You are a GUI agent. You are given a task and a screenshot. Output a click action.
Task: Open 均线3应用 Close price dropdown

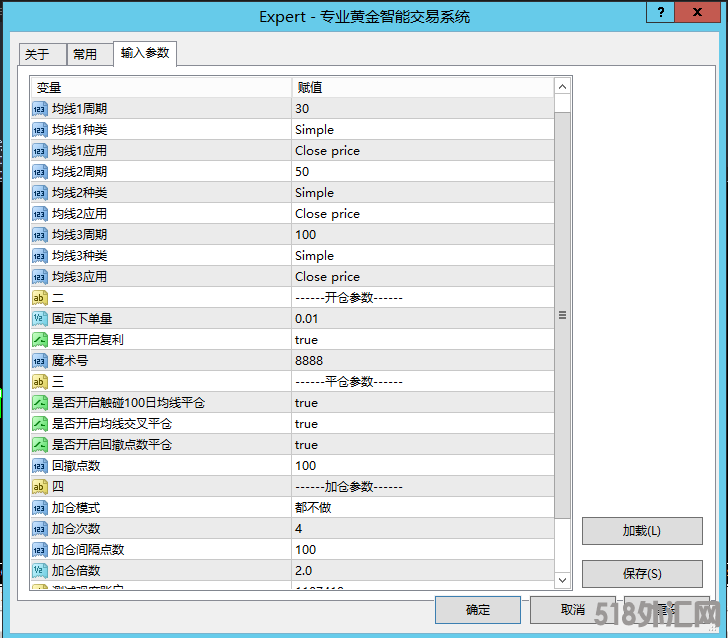423,277
